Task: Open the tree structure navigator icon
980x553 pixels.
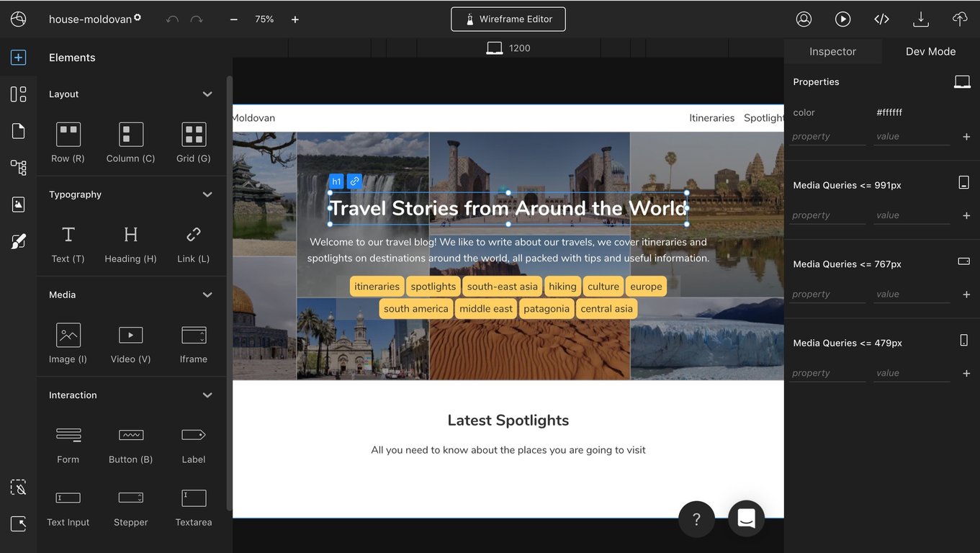Action: [x=19, y=167]
